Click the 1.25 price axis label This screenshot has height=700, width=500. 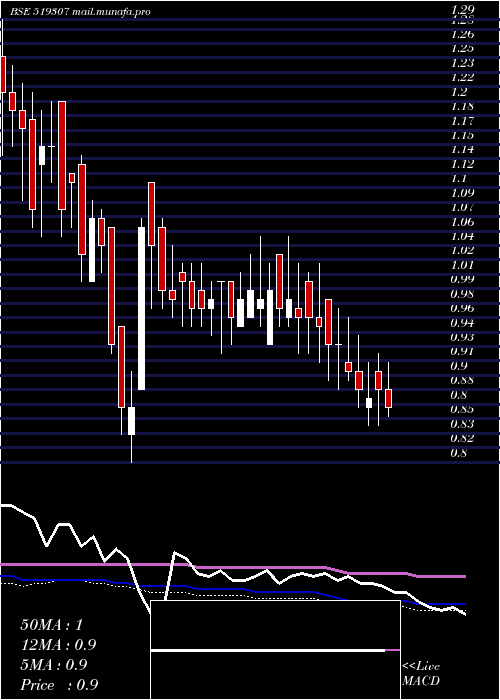click(463, 48)
